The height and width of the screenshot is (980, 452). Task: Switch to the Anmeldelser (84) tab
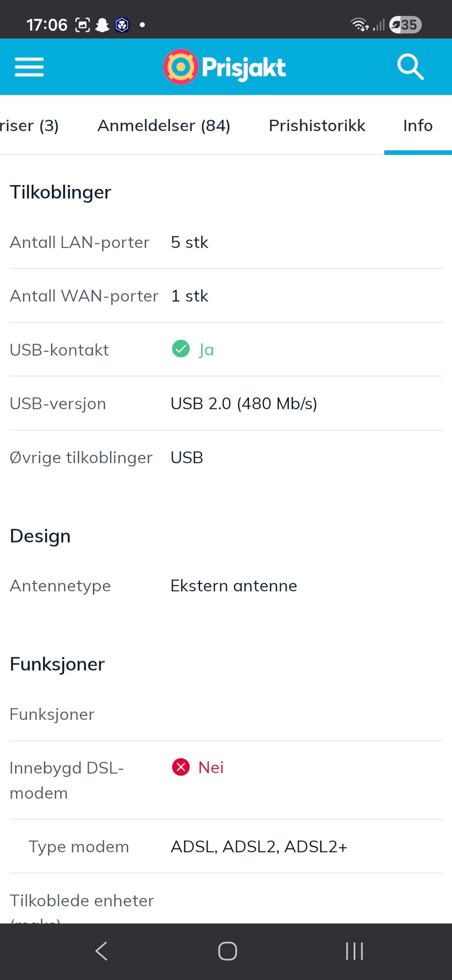click(164, 125)
